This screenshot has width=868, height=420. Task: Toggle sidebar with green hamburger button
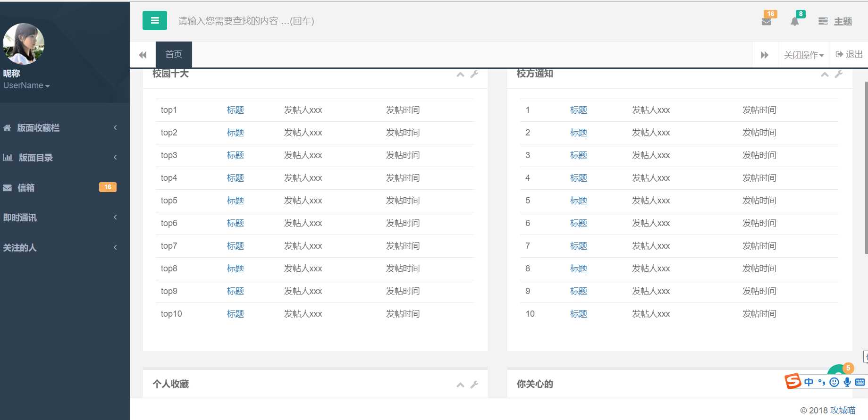pyautogui.click(x=155, y=20)
